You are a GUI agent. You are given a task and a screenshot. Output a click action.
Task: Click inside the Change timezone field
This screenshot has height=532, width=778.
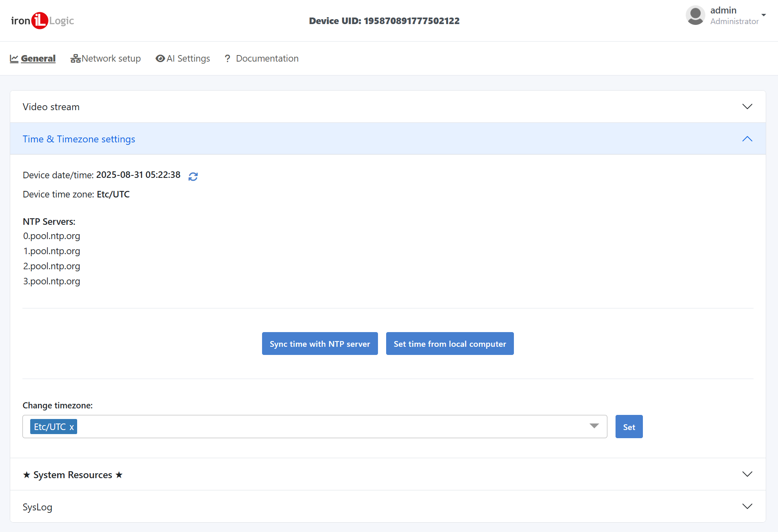tap(327, 427)
